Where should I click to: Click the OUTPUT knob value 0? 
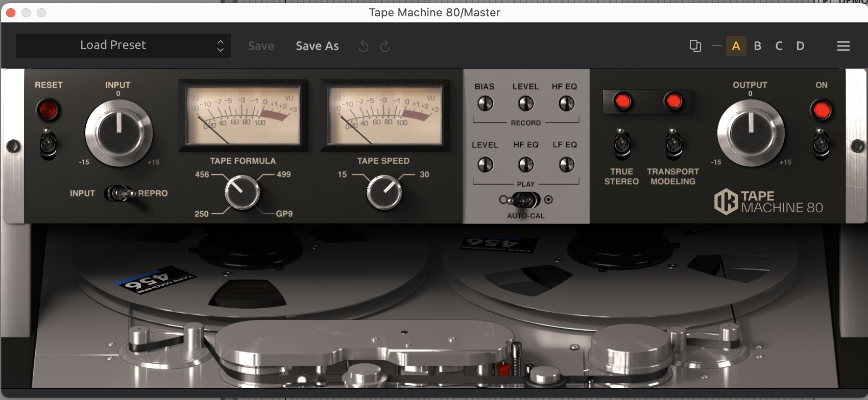[x=750, y=94]
